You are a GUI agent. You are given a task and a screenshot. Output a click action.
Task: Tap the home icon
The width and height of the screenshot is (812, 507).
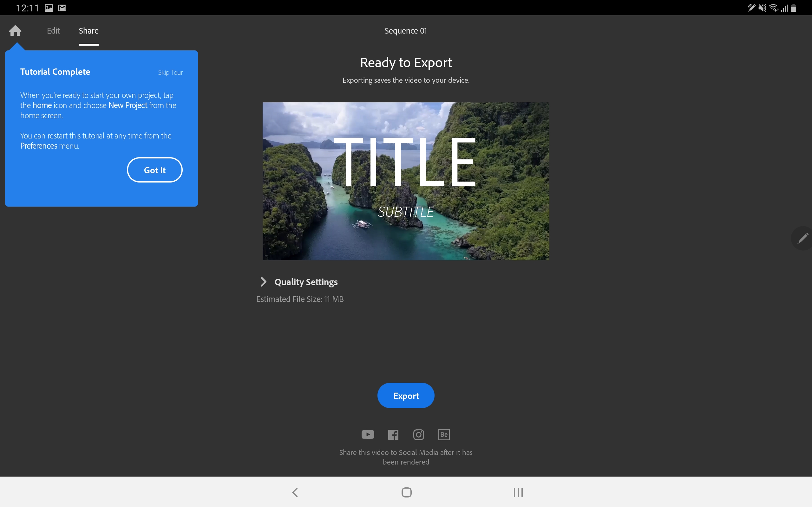tap(15, 30)
